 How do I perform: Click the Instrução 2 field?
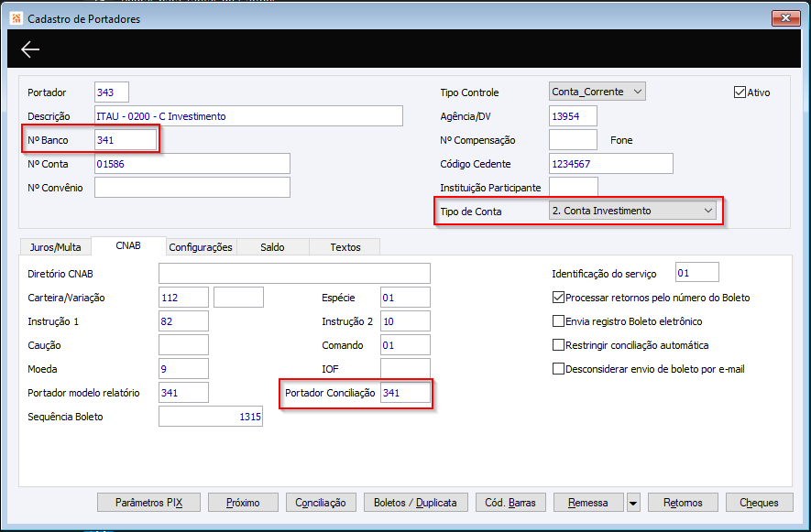coord(405,321)
